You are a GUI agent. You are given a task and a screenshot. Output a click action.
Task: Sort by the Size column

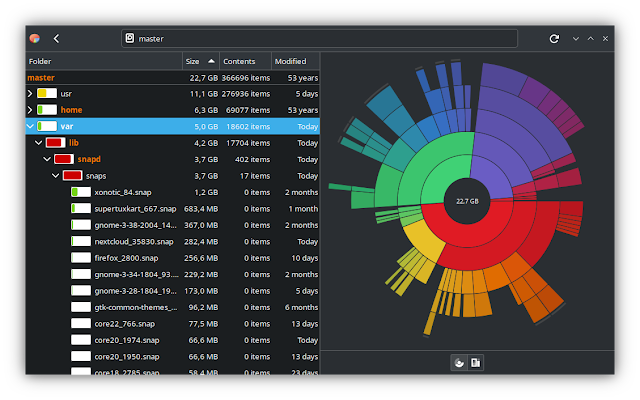click(200, 61)
